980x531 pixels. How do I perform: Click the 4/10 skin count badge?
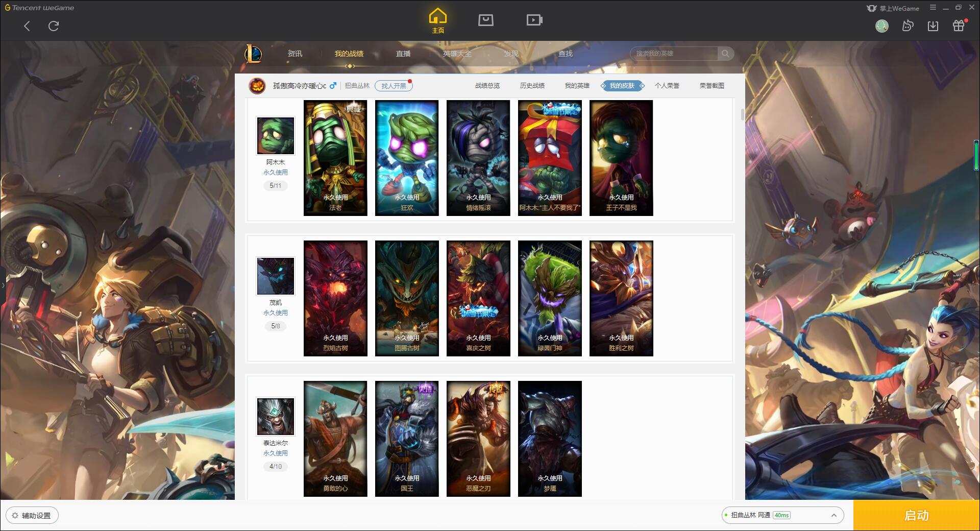[x=276, y=467]
